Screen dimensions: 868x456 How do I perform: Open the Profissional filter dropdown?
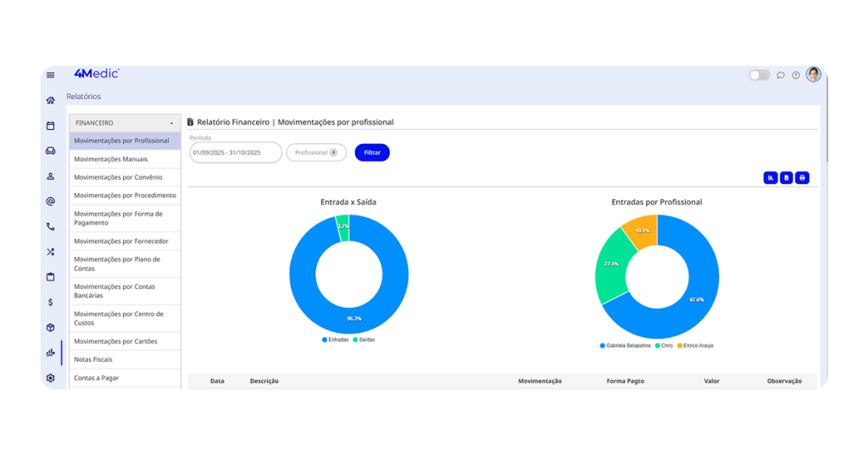click(315, 153)
